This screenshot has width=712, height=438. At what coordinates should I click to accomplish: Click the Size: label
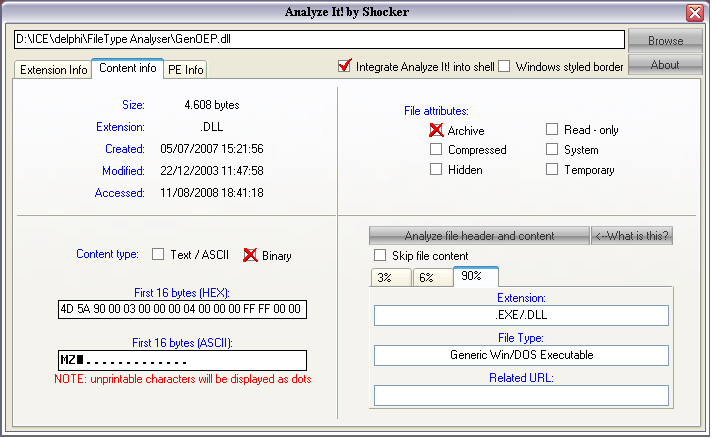pos(133,105)
